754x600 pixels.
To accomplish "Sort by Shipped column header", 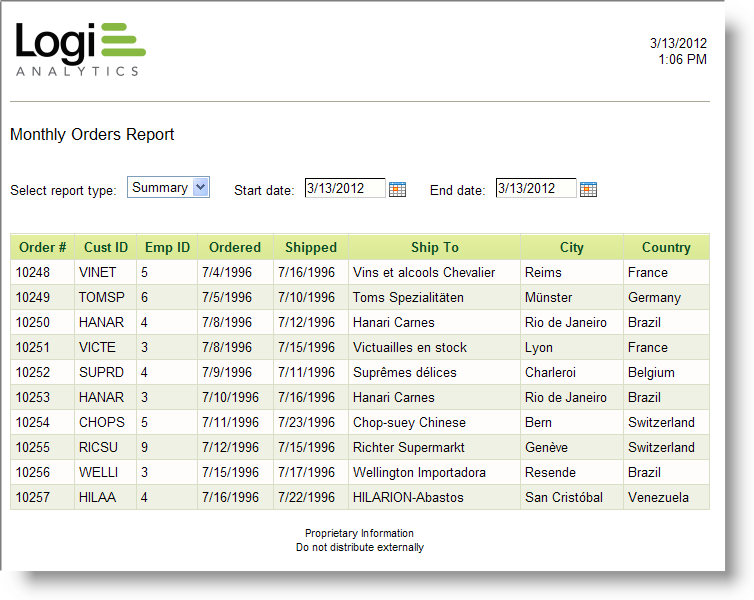I will tap(311, 247).
